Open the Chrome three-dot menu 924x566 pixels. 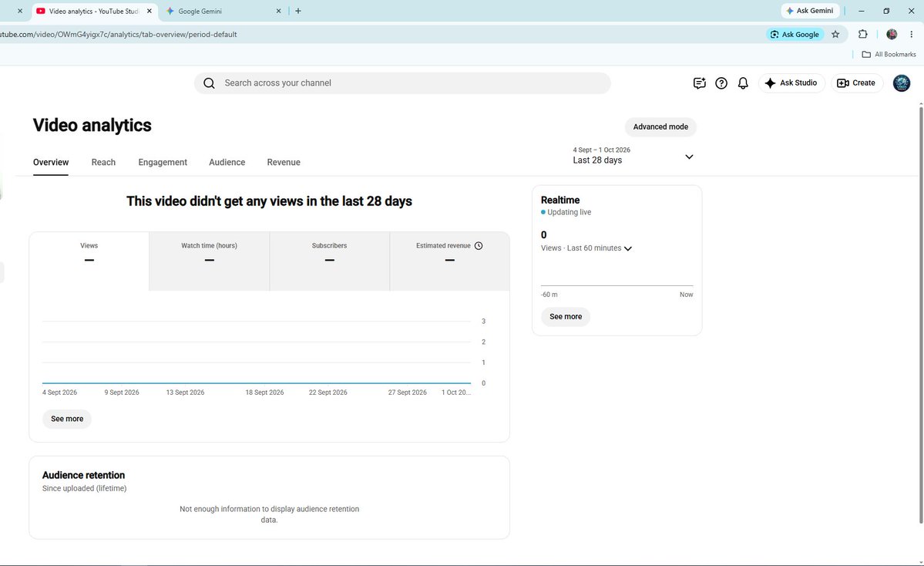[911, 34]
